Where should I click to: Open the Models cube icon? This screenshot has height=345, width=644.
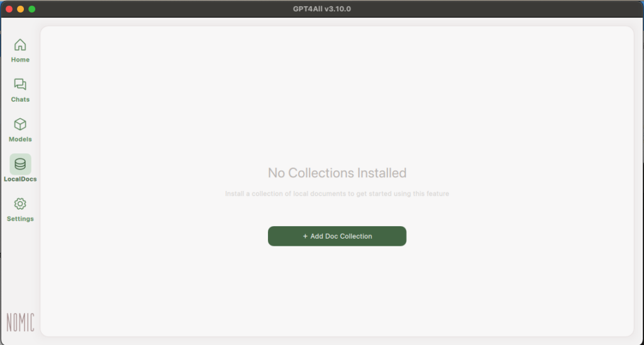pyautogui.click(x=20, y=124)
